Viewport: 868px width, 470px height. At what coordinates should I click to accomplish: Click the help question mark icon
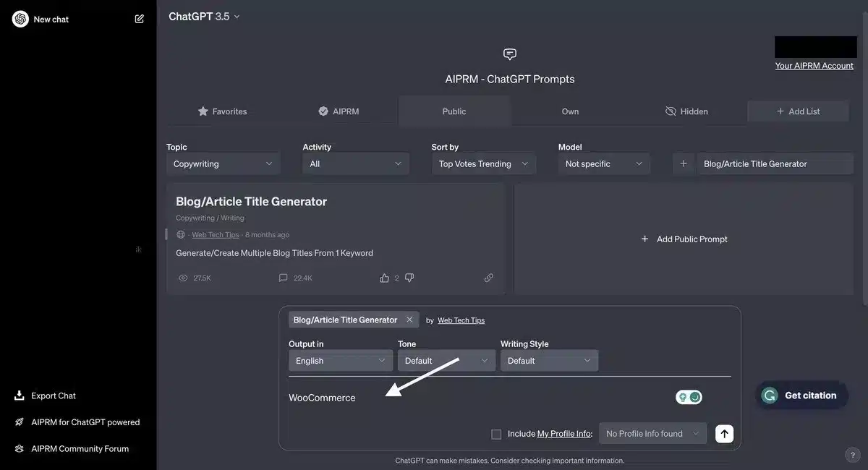click(853, 455)
